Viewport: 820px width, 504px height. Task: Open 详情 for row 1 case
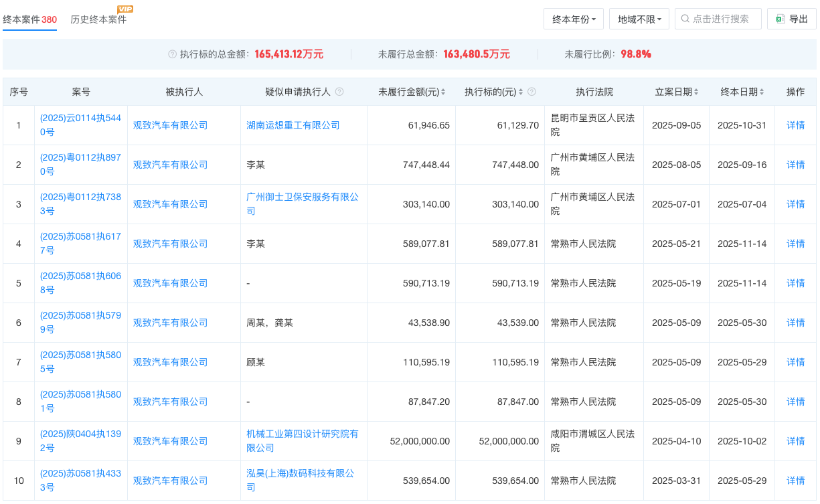[x=795, y=125]
